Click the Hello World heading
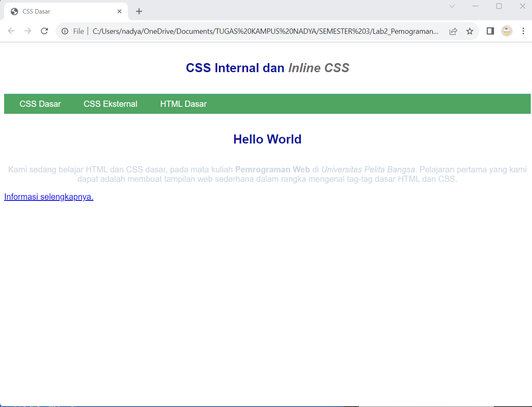This screenshot has height=407, width=532. (267, 139)
